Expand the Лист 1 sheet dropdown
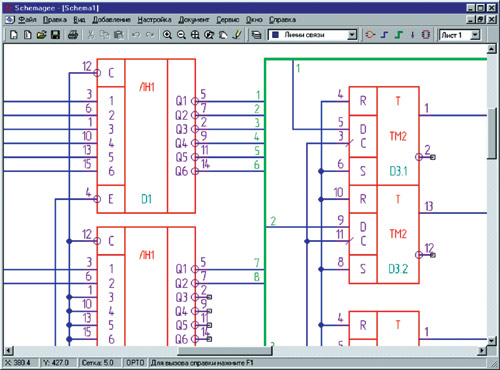Image resolution: width=500 pixels, height=370 pixels. click(476, 35)
